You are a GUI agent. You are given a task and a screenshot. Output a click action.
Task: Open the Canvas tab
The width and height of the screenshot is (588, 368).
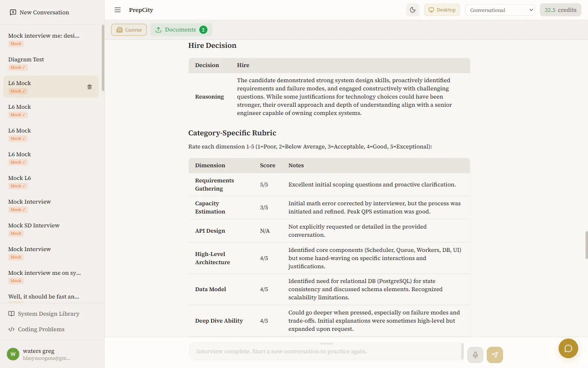(129, 29)
